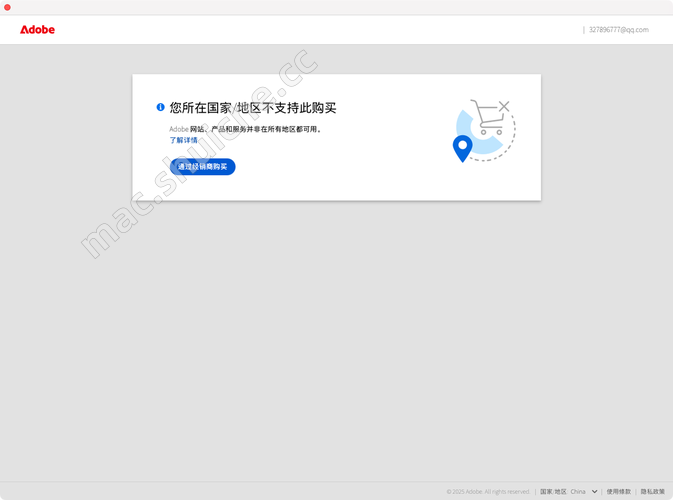Image resolution: width=673 pixels, height=500 pixels.
Task: Close the window with the red button
Action: pyautogui.click(x=7, y=7)
